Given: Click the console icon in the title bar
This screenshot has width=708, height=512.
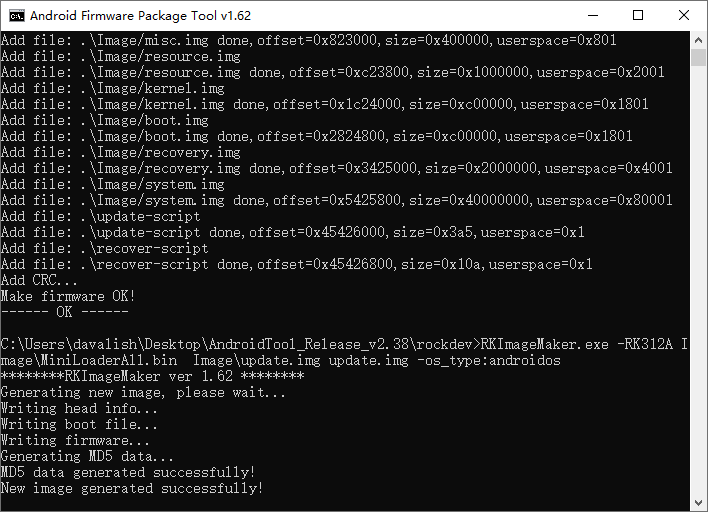Looking at the screenshot, I should [x=15, y=15].
